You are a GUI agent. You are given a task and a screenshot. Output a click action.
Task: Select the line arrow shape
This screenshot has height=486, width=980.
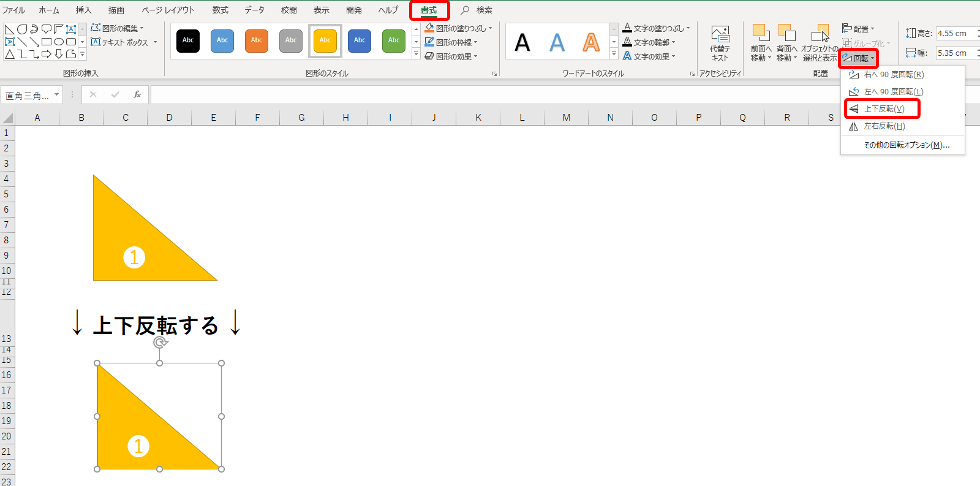tap(34, 42)
